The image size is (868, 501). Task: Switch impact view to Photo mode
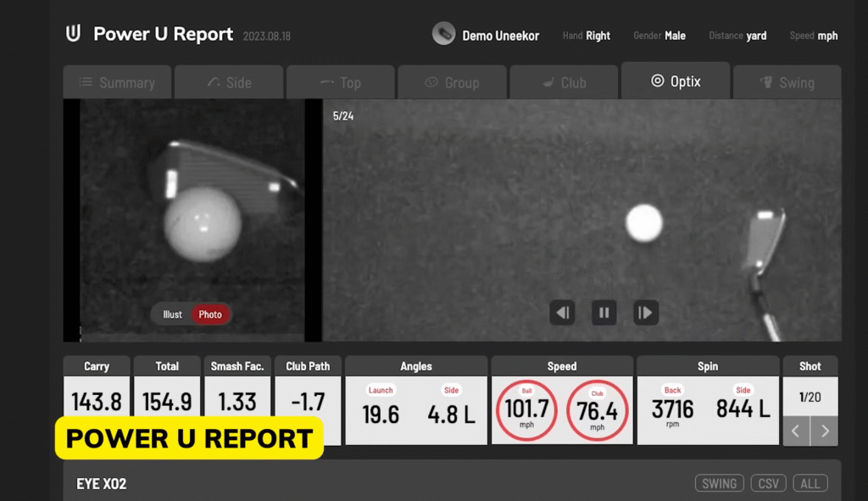210,315
